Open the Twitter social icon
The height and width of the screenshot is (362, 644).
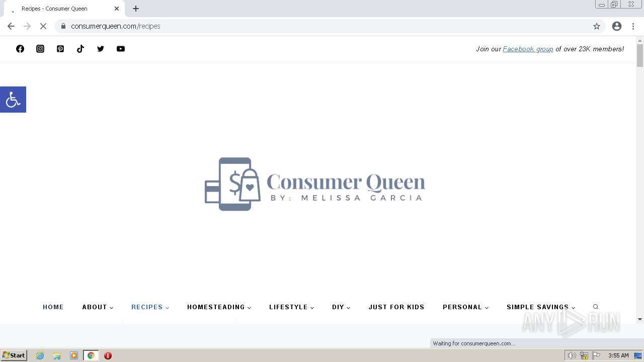pos(101,49)
